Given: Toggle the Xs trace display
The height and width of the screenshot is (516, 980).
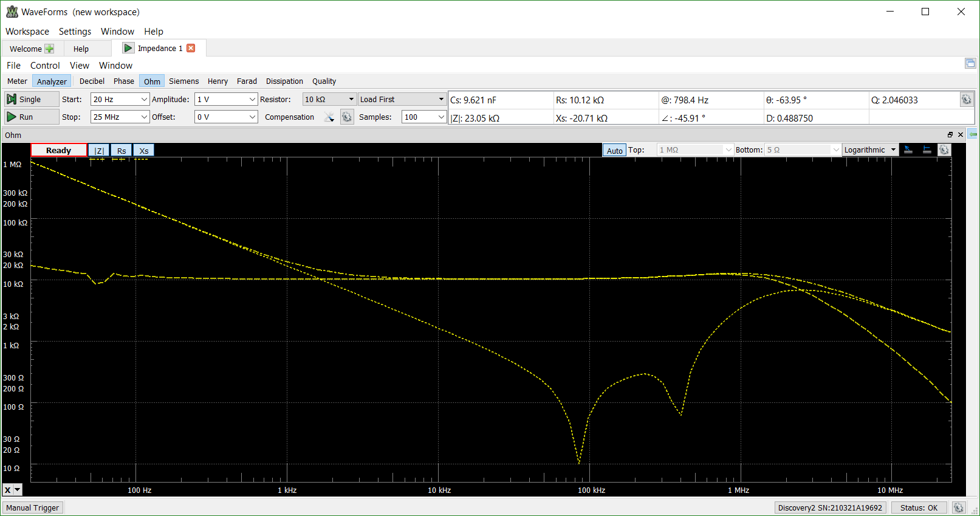Looking at the screenshot, I should (143, 150).
